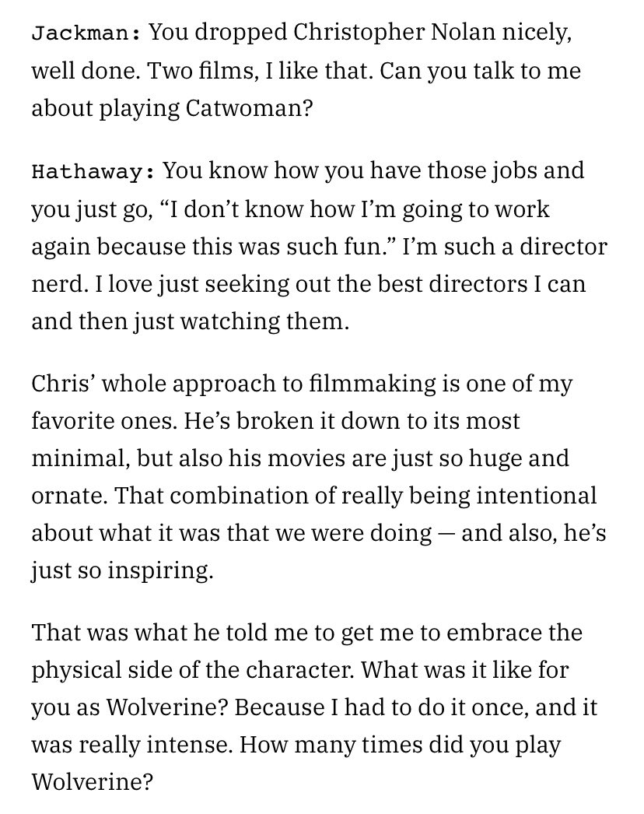Click the phrase 'just so inspiring.'

coord(122,570)
